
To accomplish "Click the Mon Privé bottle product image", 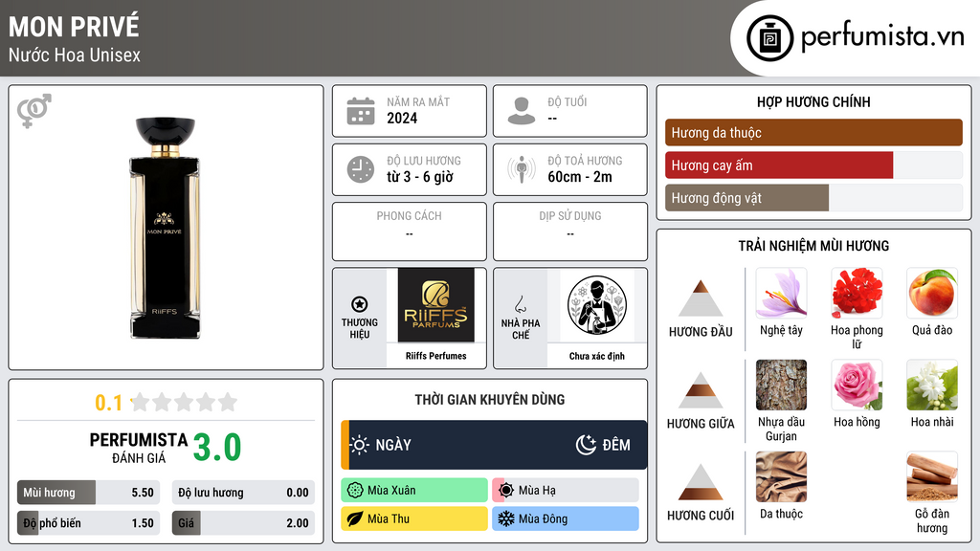I will pos(165,228).
